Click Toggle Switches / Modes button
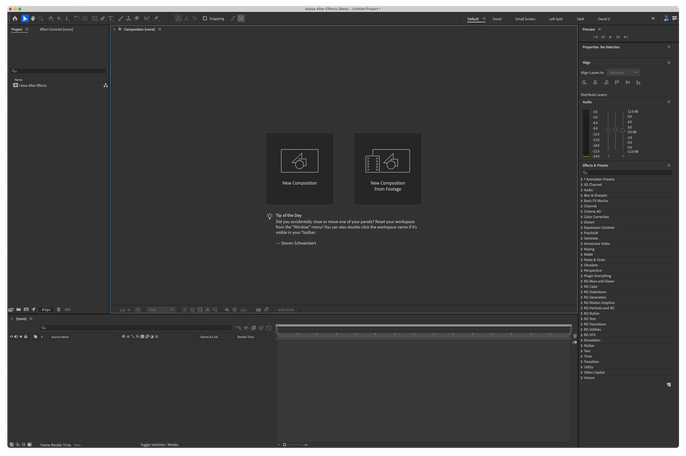 (159, 445)
